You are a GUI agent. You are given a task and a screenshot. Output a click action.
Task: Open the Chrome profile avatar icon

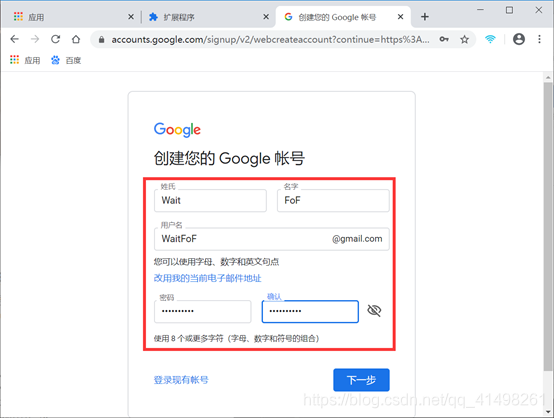[x=519, y=39]
